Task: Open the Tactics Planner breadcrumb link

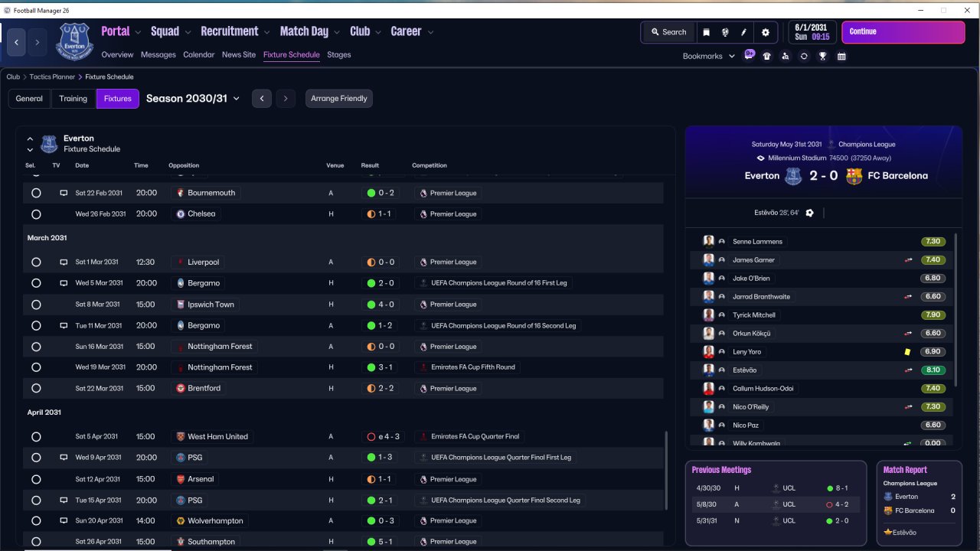Action: pyautogui.click(x=53, y=77)
